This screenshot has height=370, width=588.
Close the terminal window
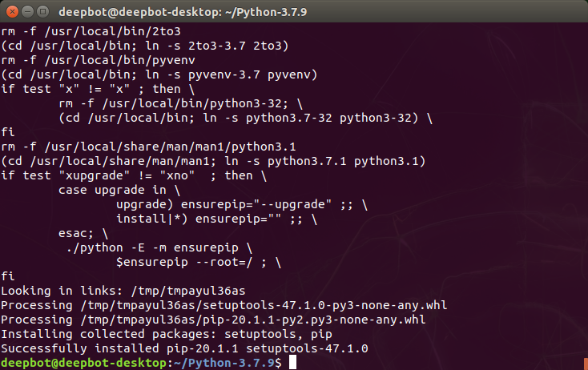[x=12, y=12]
